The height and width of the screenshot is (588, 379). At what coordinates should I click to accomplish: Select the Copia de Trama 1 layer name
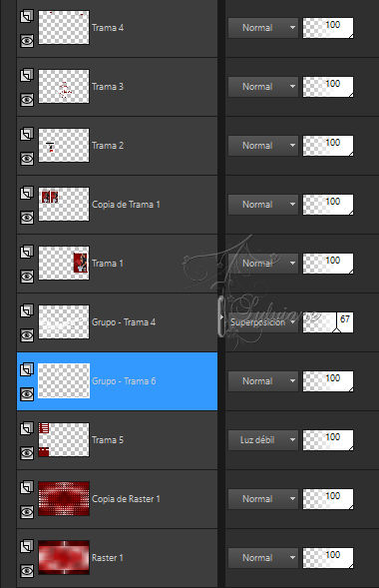coord(126,205)
